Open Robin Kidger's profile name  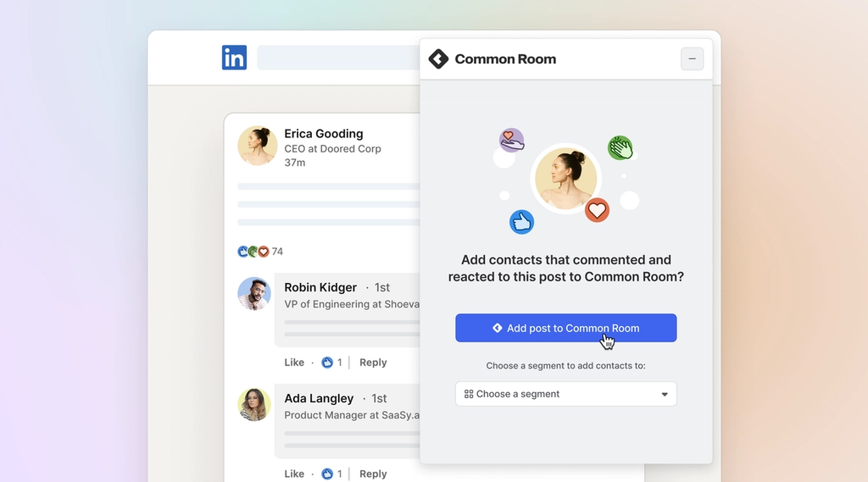pos(320,287)
